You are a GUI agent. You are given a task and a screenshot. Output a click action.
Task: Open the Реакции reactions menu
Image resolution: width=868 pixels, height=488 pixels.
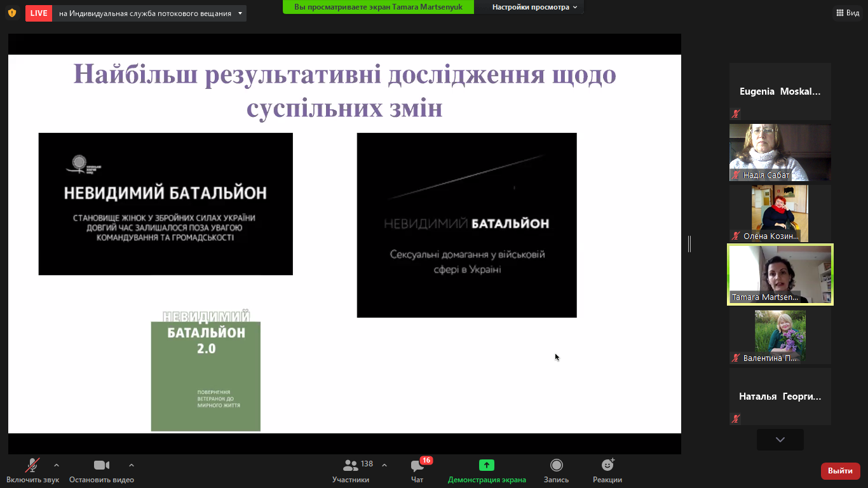[x=607, y=466]
